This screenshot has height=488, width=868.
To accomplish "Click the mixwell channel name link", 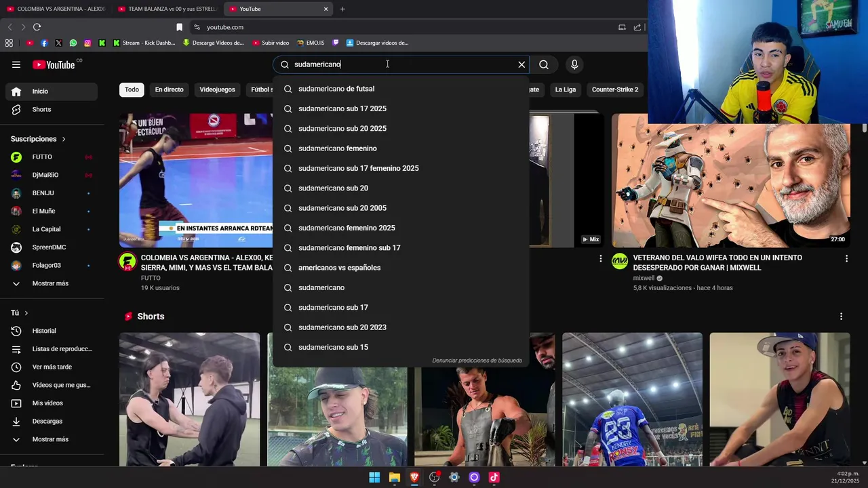I will tap(644, 278).
